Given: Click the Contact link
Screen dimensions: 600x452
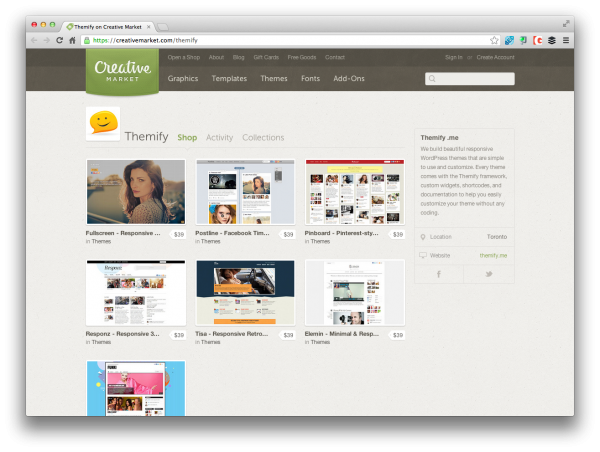Looking at the screenshot, I should coord(335,57).
